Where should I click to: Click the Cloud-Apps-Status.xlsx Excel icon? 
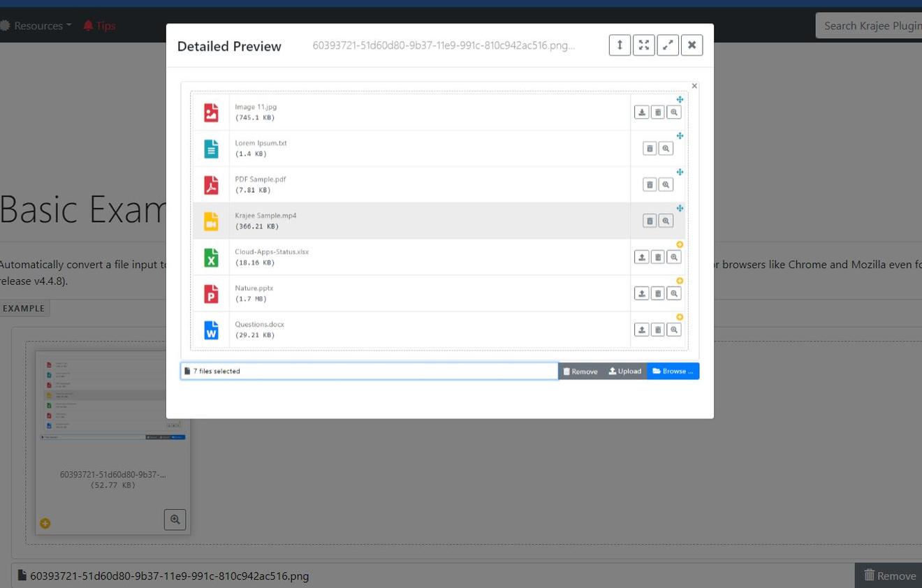pyautogui.click(x=211, y=258)
